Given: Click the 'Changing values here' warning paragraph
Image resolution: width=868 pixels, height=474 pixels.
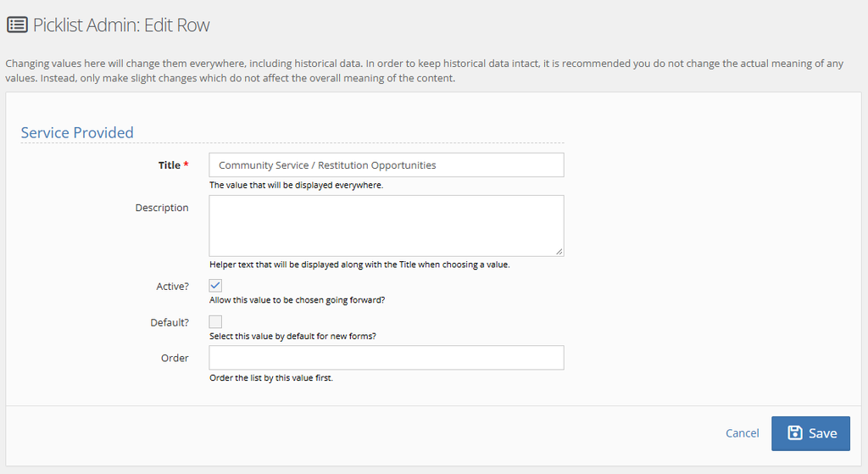Looking at the screenshot, I should (424, 71).
